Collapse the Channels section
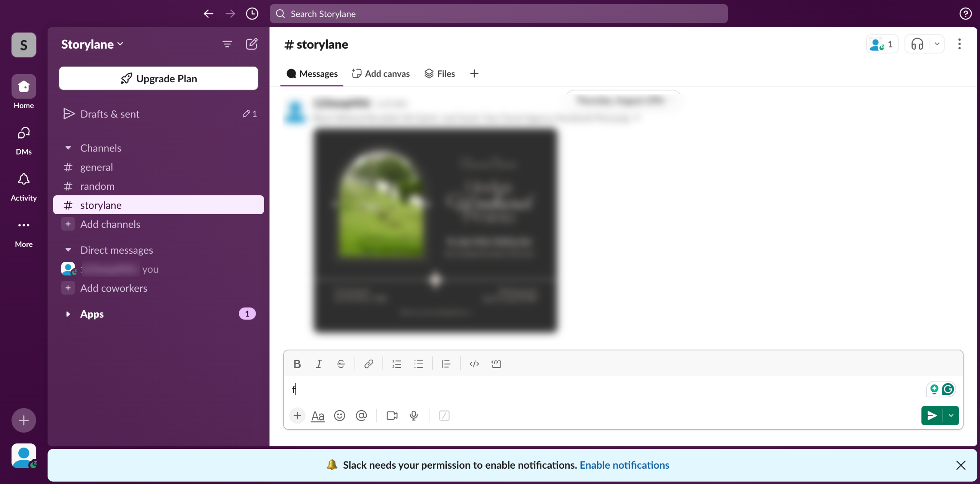The height and width of the screenshot is (484, 980). 68,148
